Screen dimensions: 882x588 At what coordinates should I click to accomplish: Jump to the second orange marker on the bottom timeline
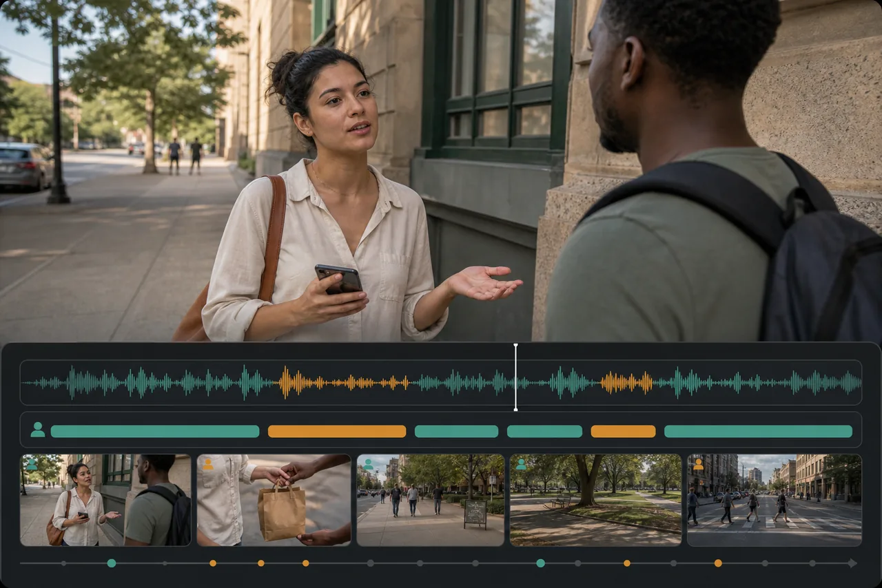[260, 563]
